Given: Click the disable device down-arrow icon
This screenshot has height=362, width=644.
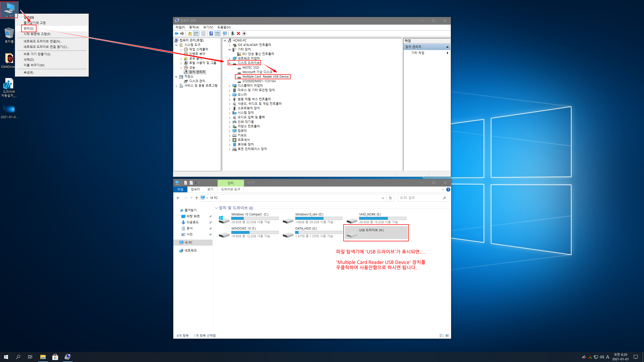Looking at the screenshot, I should pyautogui.click(x=244, y=33).
